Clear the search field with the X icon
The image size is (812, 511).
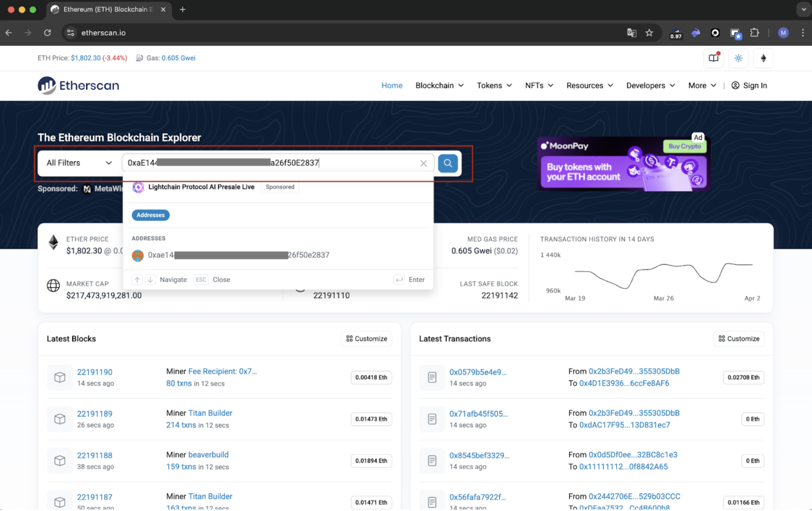(x=423, y=163)
